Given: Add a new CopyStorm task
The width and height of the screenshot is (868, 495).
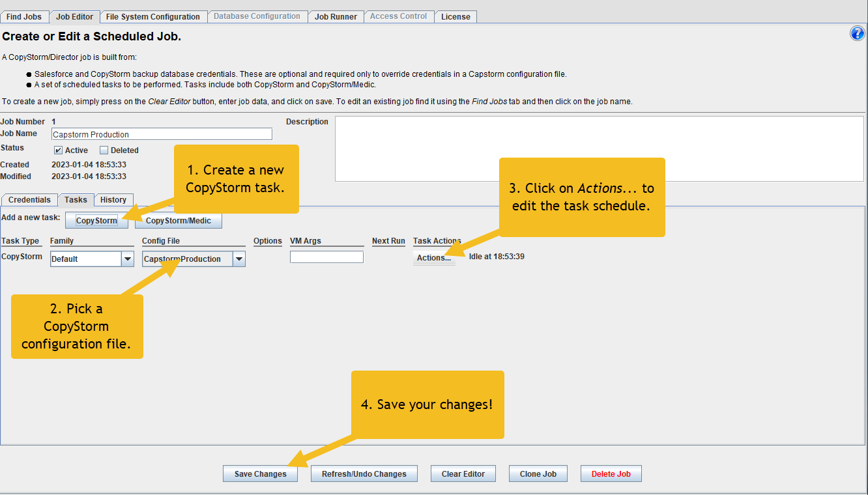Looking at the screenshot, I should 96,221.
